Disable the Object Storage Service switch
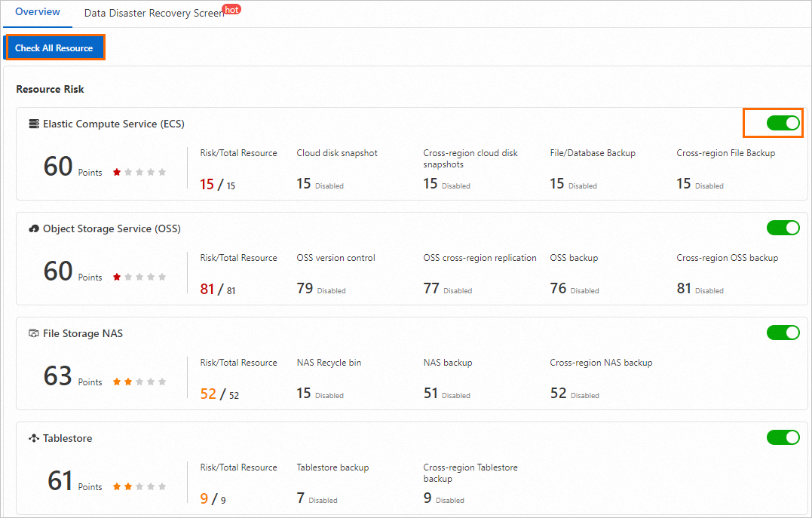The width and height of the screenshot is (812, 518). coord(783,228)
